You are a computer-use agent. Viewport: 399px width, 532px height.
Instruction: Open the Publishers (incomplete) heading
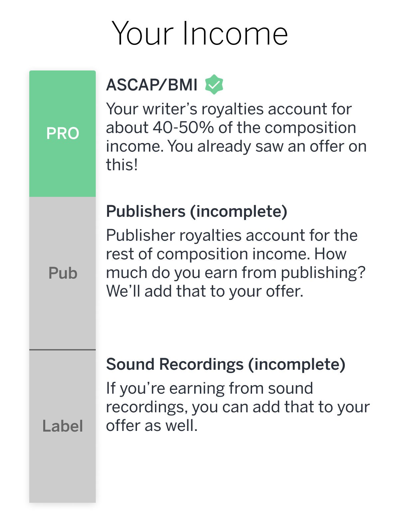pos(197,211)
